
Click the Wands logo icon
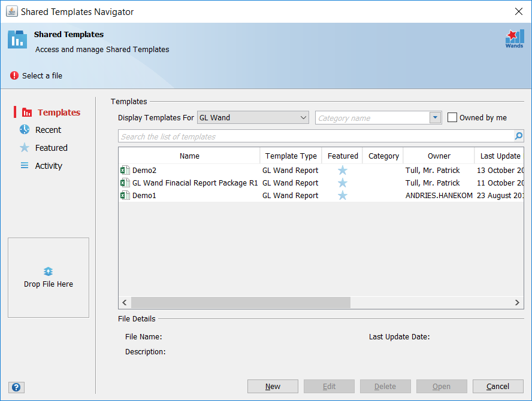click(x=515, y=39)
